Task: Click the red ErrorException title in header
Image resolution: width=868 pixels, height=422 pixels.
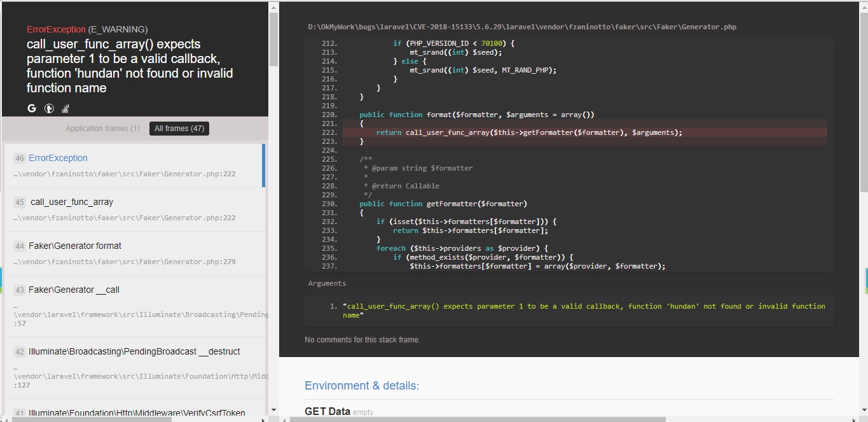Action: pyautogui.click(x=56, y=29)
